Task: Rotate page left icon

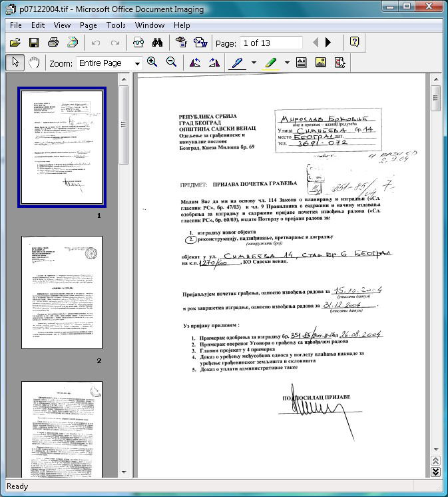Action: point(195,63)
